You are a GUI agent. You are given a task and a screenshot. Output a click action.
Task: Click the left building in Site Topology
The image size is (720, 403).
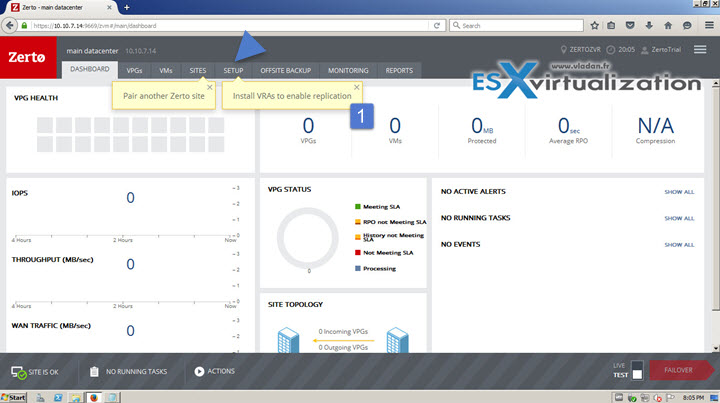tap(288, 340)
